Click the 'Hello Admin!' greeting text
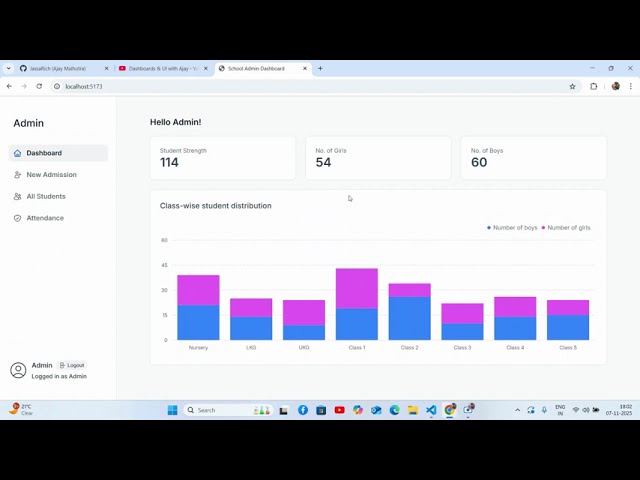640x480 pixels. tap(176, 122)
